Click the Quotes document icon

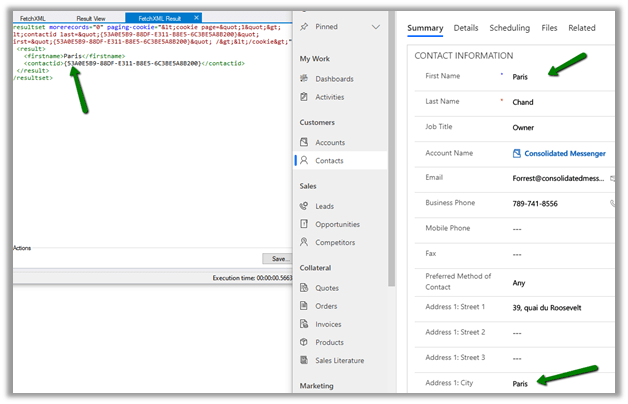pos(304,287)
